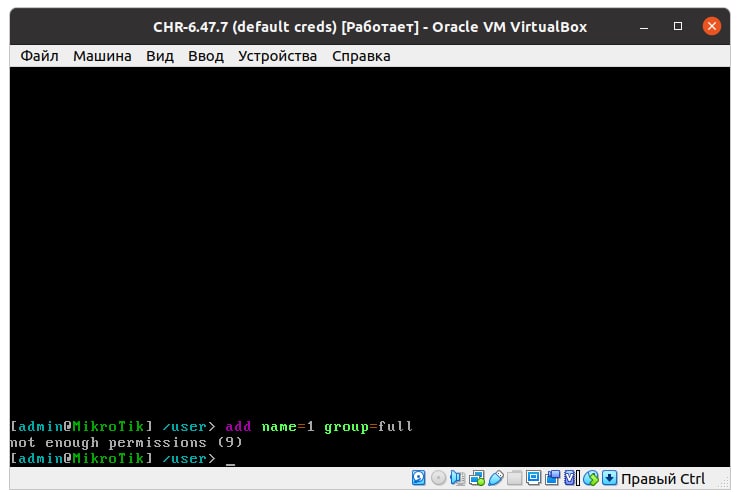The width and height of the screenshot is (740, 499).
Task: Click the 'add name=1 group=full' command text
Action: 319,427
